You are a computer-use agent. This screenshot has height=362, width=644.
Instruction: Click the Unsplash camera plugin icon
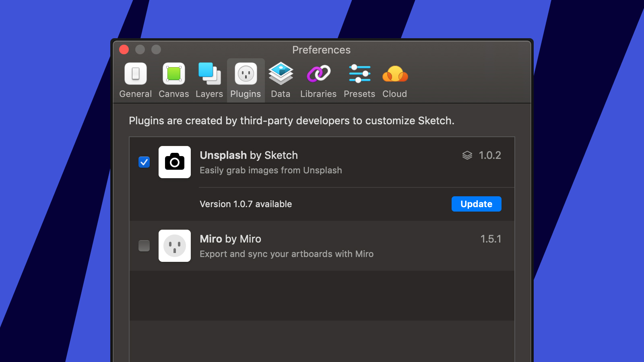click(175, 162)
